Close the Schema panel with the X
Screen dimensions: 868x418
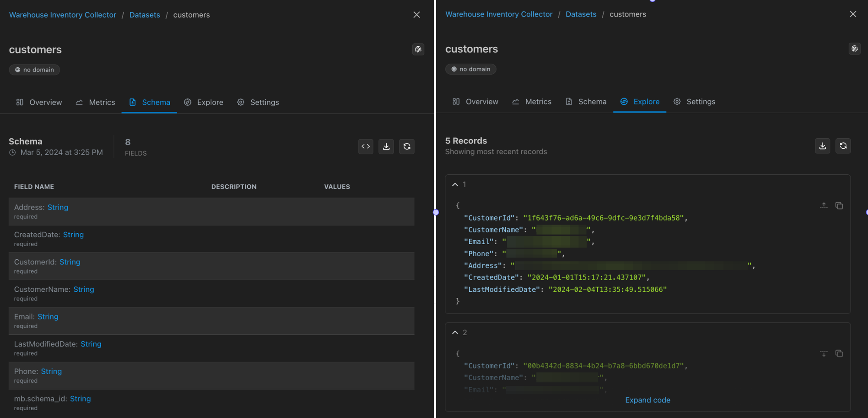[x=417, y=15]
